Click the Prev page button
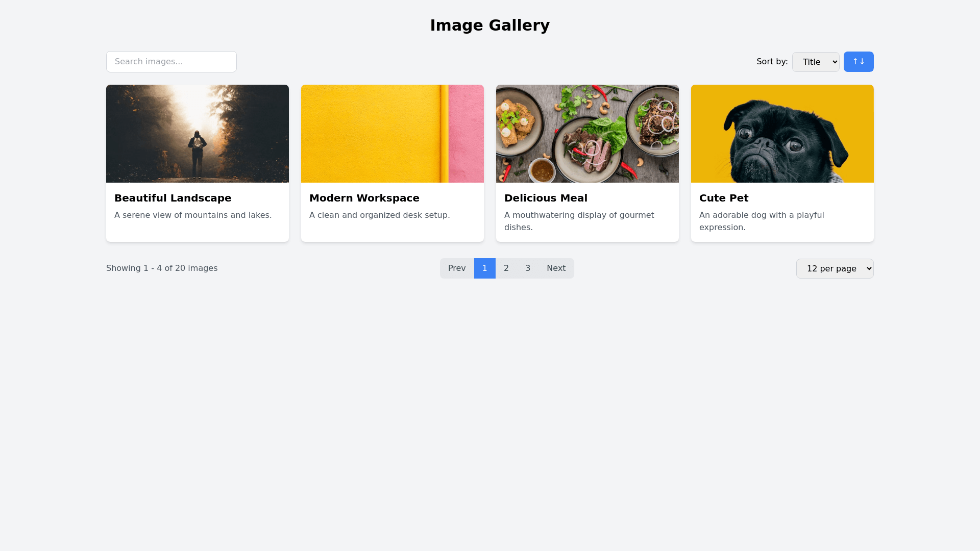Screen dimensions: 980x551 [x=457, y=268]
